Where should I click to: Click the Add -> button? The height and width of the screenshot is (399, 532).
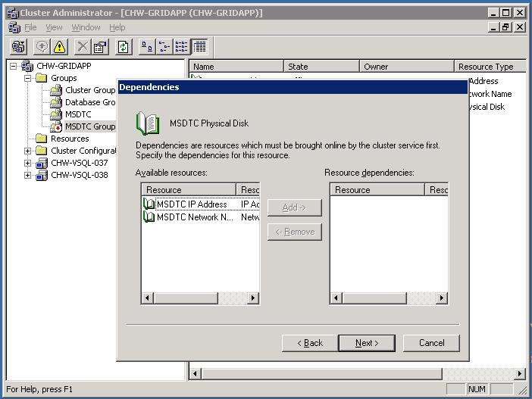295,207
